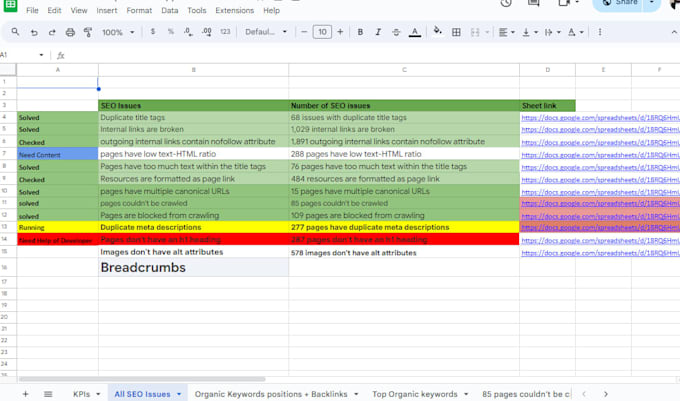Open version history clock icon
680x401 pixels.
click(x=506, y=3)
